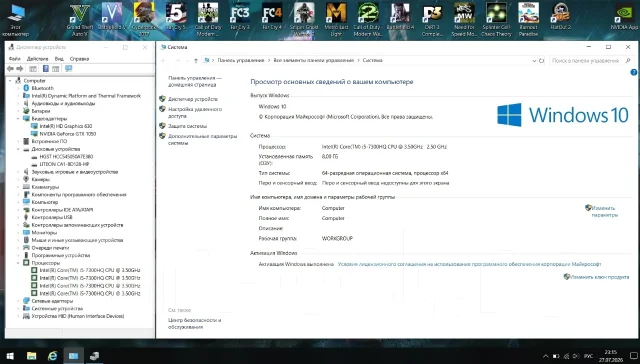Select the Battlefield 4 desktop shortcut
The width and height of the screenshot is (640, 364).
(x=400, y=16)
